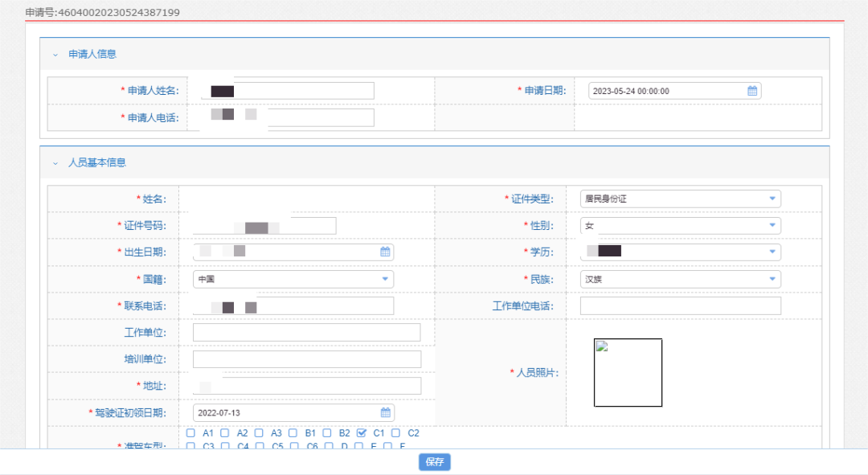Open the 国籍 dropdown
This screenshot has width=868, height=475.
(384, 279)
